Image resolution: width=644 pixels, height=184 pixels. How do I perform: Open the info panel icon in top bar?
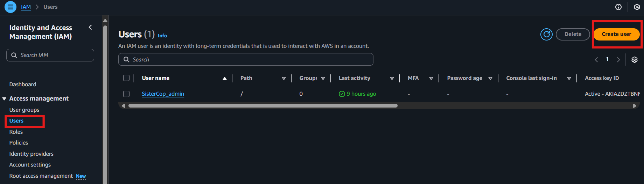point(618,7)
